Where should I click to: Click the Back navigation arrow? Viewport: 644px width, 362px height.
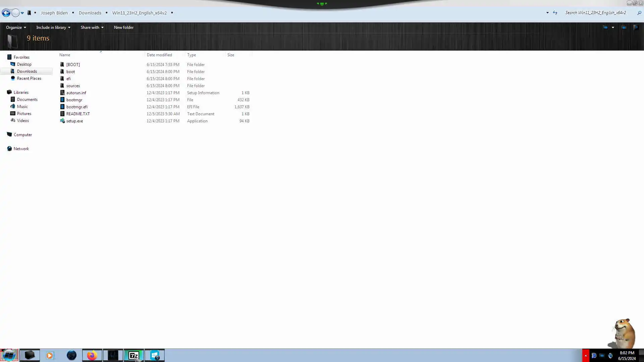(x=6, y=13)
